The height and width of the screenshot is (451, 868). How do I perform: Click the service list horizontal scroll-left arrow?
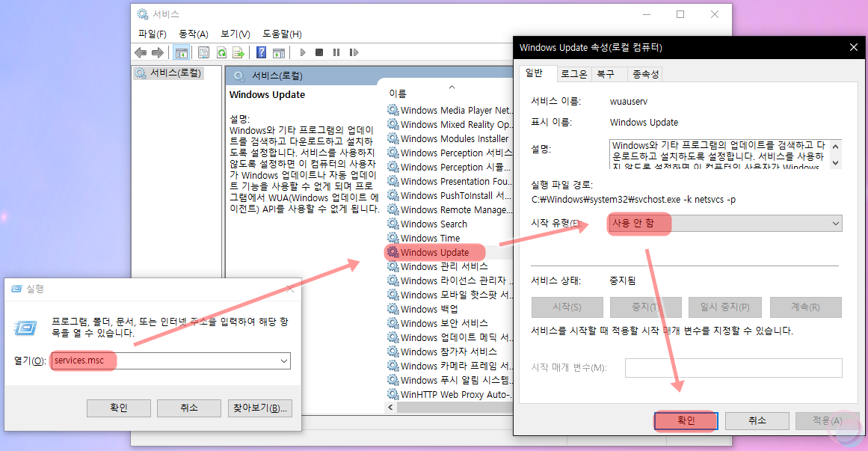pos(391,407)
